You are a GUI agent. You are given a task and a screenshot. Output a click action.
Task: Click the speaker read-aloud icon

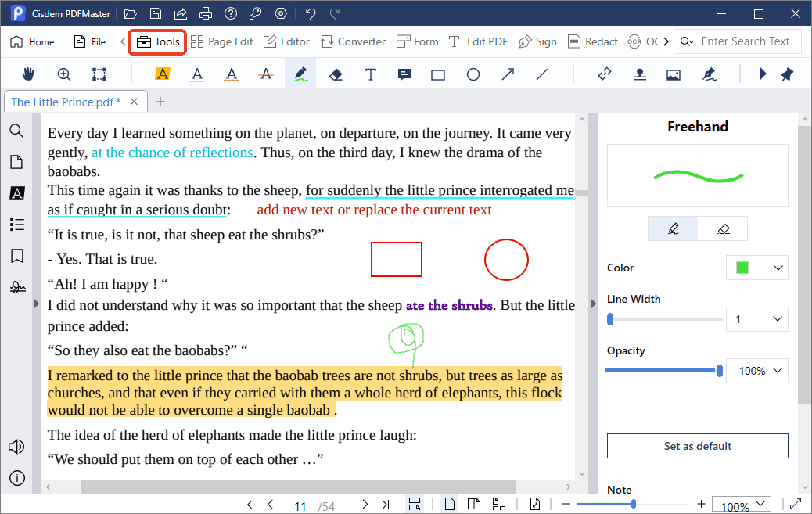pos(16,447)
